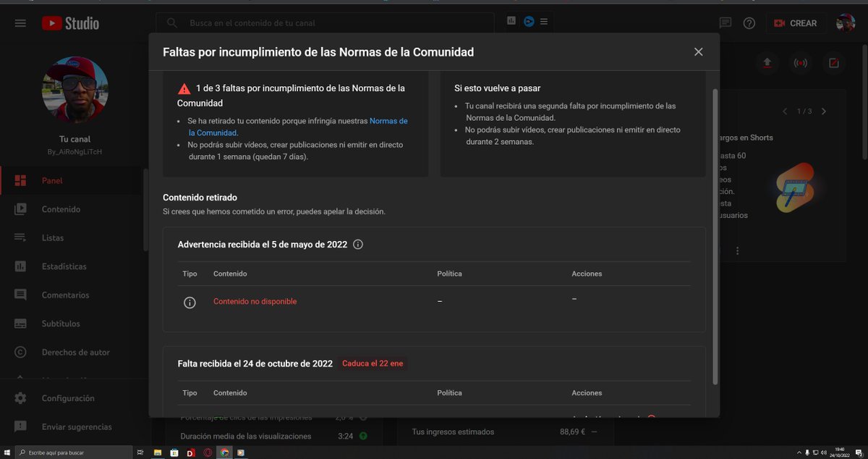
Task: Click 'Falta recibida el 24 de octubre de 2022' heading
Action: pos(255,363)
